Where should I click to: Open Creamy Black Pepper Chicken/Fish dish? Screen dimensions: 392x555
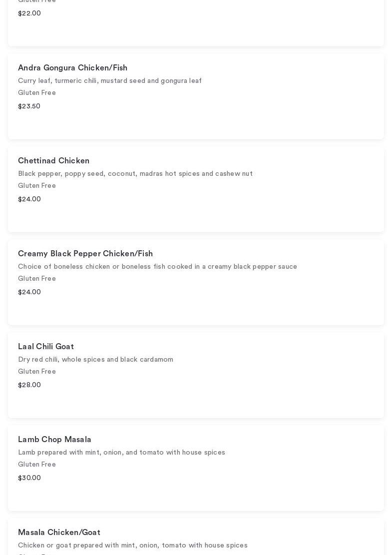(85, 254)
